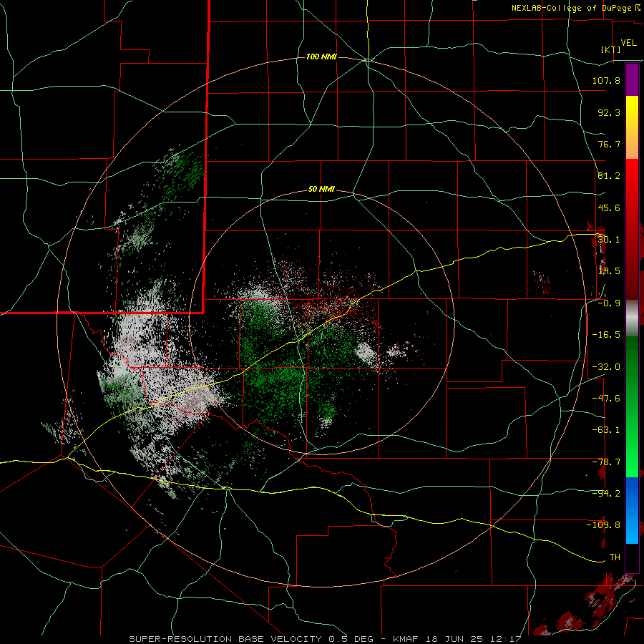The image size is (644, 644).
Task: Click the blue segment of the color bar
Action: [x=632, y=510]
